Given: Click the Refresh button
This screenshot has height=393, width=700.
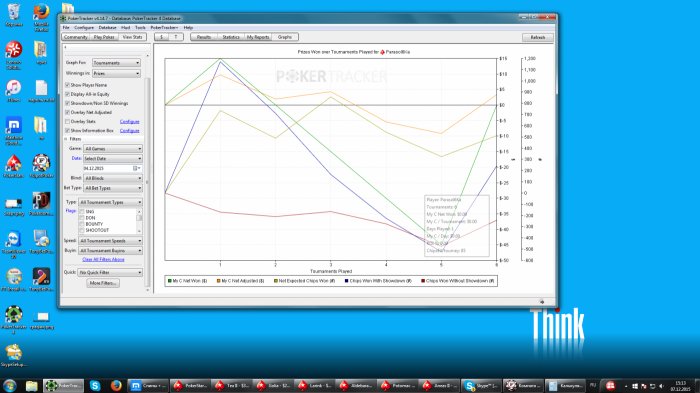Looking at the screenshot, I should (538, 38).
